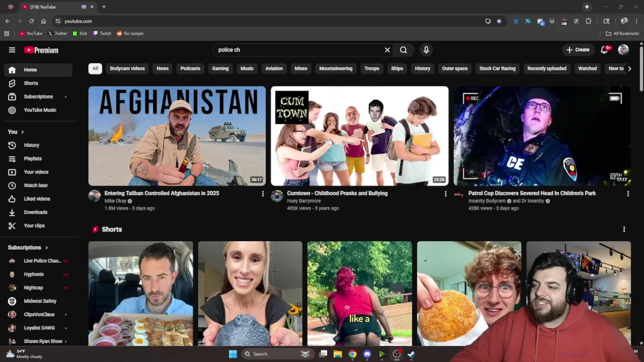The height and width of the screenshot is (362, 644).
Task: Select the 'Aviation' filter chip
Action: [x=274, y=68]
